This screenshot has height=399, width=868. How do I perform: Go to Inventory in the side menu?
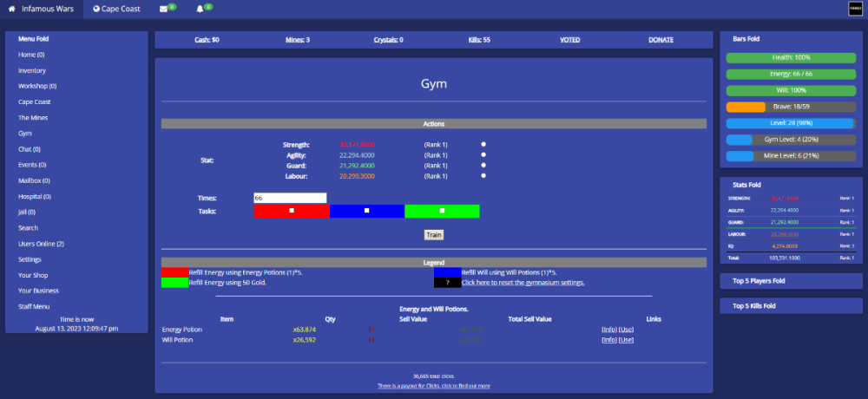[32, 70]
